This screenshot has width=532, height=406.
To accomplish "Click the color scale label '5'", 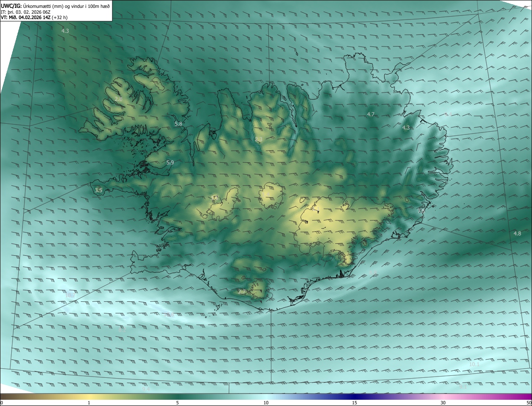I will pyautogui.click(x=177, y=403).
